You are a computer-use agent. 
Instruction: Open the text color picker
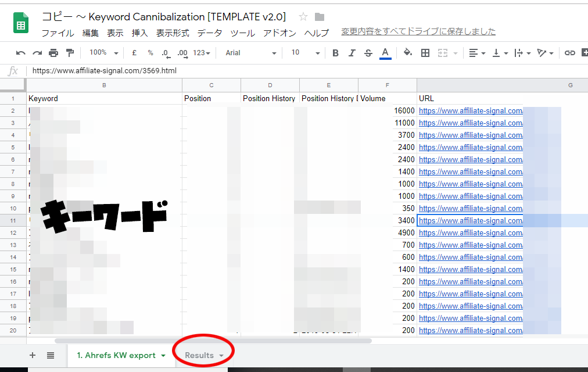coord(385,53)
